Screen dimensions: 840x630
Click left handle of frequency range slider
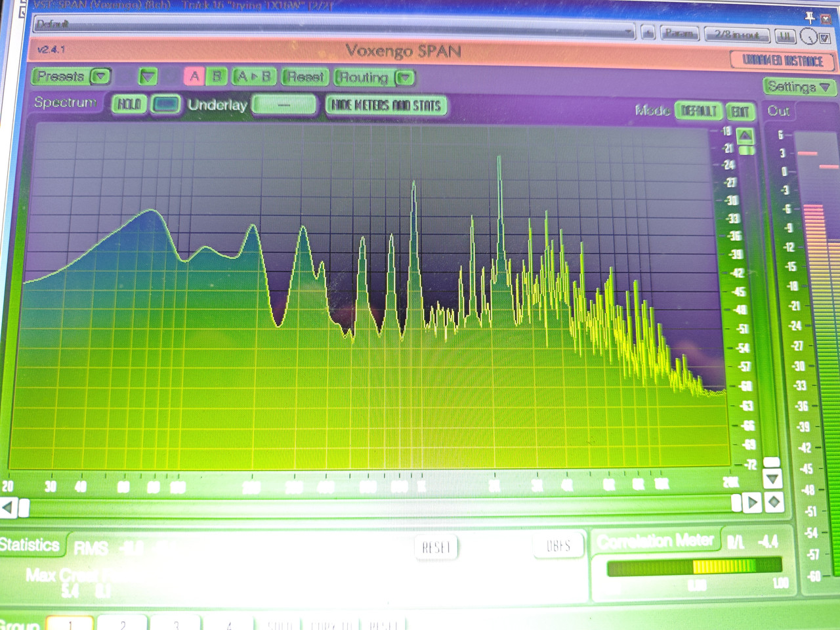(24, 507)
